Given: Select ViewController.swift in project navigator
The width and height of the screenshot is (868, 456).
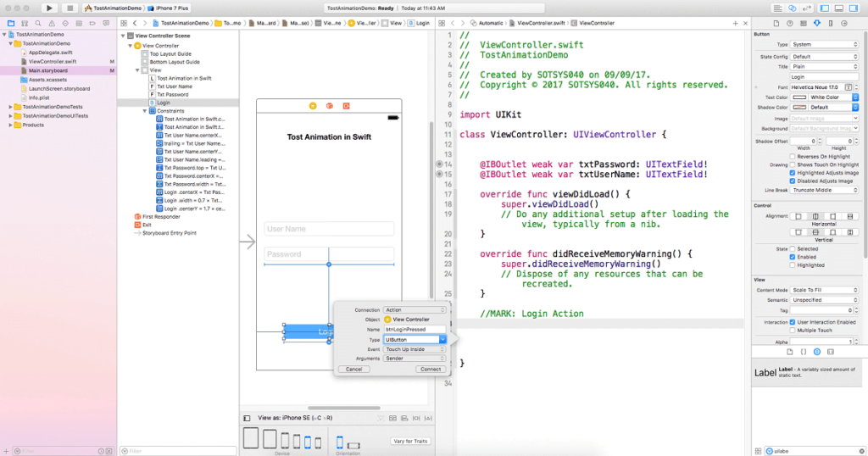Looking at the screenshot, I should pos(52,62).
